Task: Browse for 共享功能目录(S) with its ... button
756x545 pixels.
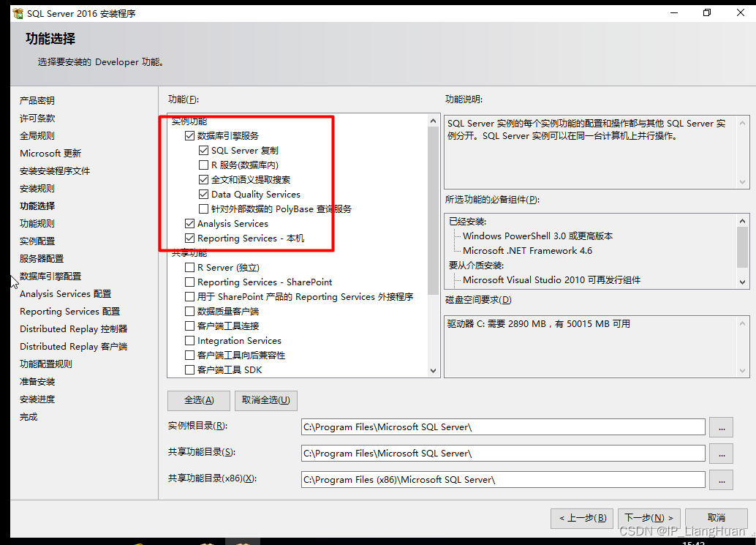Action: click(x=722, y=454)
